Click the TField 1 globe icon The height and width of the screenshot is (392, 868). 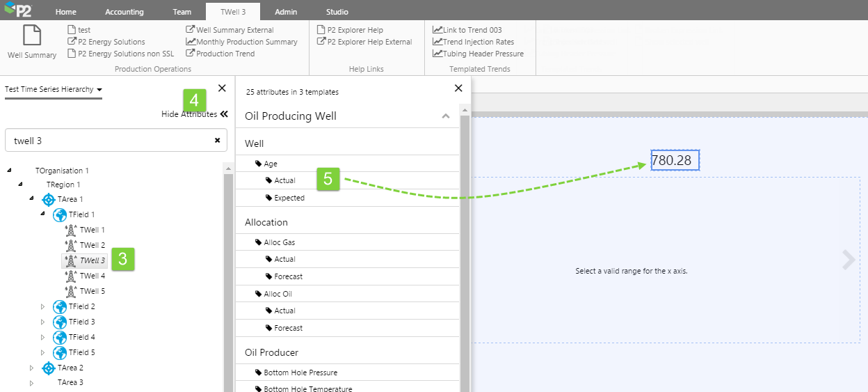60,215
